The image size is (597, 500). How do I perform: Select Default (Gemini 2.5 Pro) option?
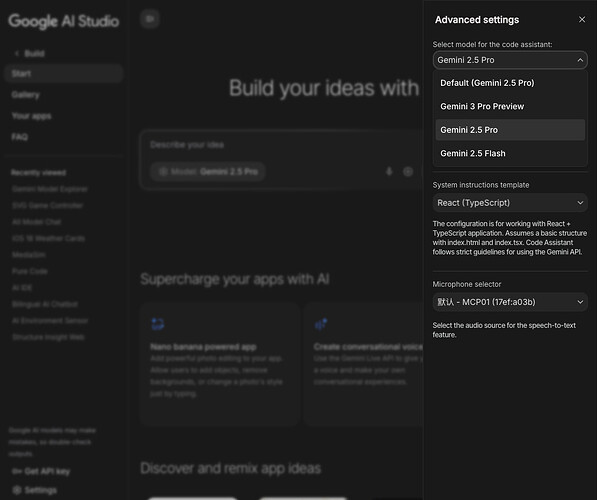pos(510,83)
